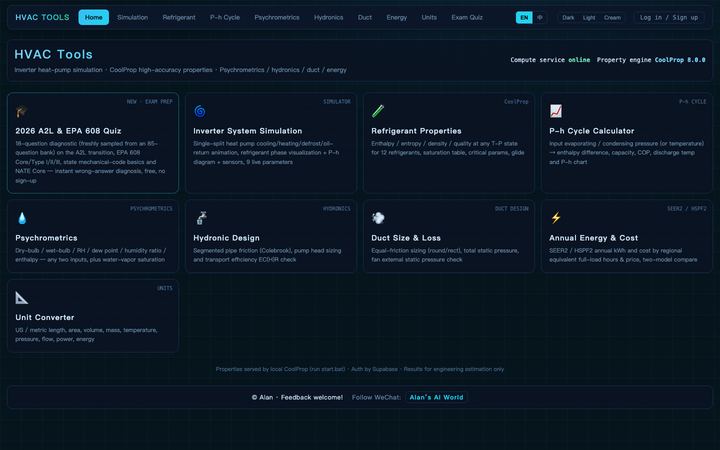The width and height of the screenshot is (720, 450).
Task: Open the Exam Quiz nav tab
Action: click(x=467, y=17)
